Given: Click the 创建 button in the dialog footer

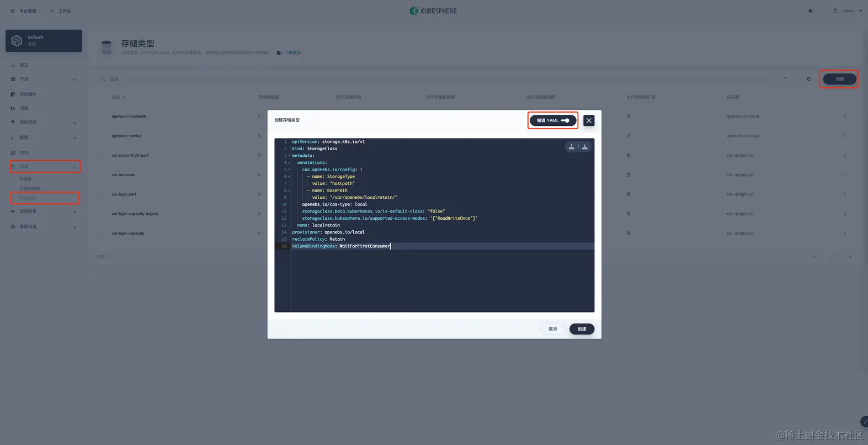Looking at the screenshot, I should pyautogui.click(x=582, y=329).
